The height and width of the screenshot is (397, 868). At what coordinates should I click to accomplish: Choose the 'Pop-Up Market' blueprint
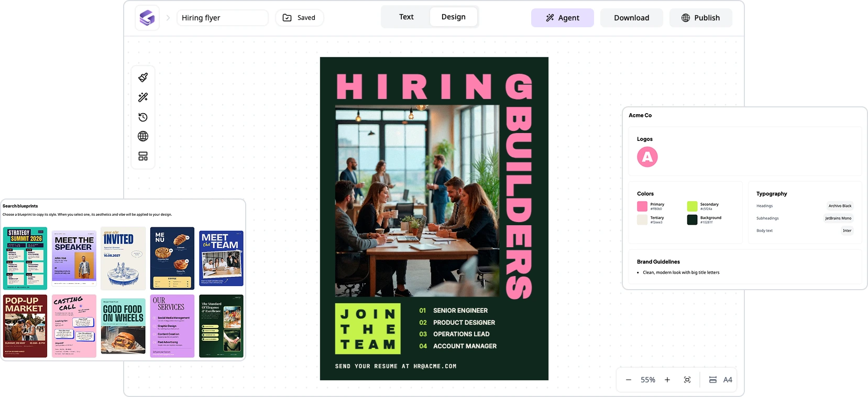25,326
